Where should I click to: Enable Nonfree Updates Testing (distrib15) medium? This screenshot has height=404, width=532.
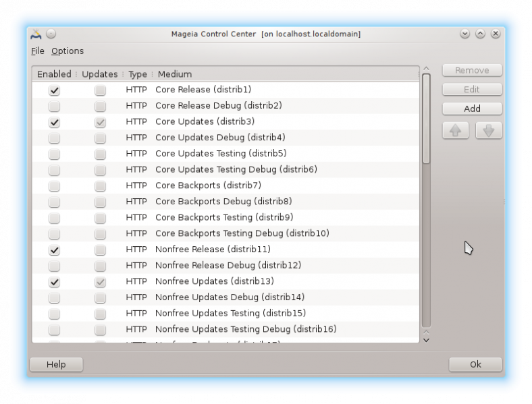(x=54, y=314)
